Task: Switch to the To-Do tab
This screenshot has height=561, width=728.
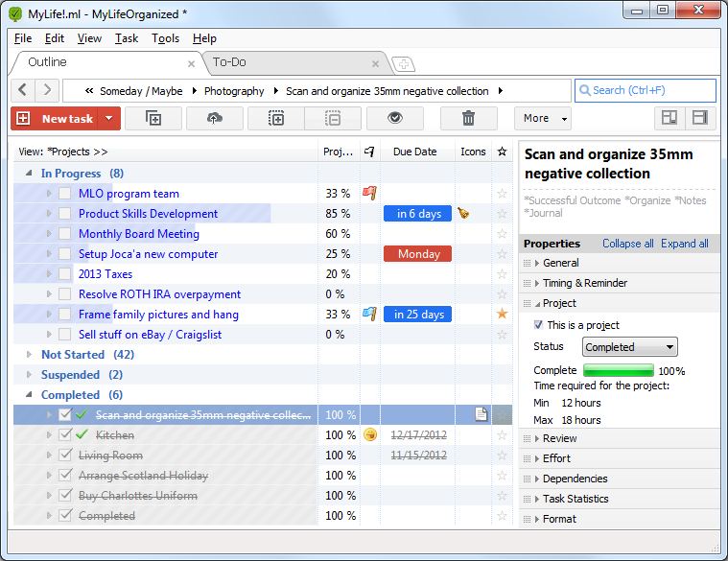Action: point(229,62)
